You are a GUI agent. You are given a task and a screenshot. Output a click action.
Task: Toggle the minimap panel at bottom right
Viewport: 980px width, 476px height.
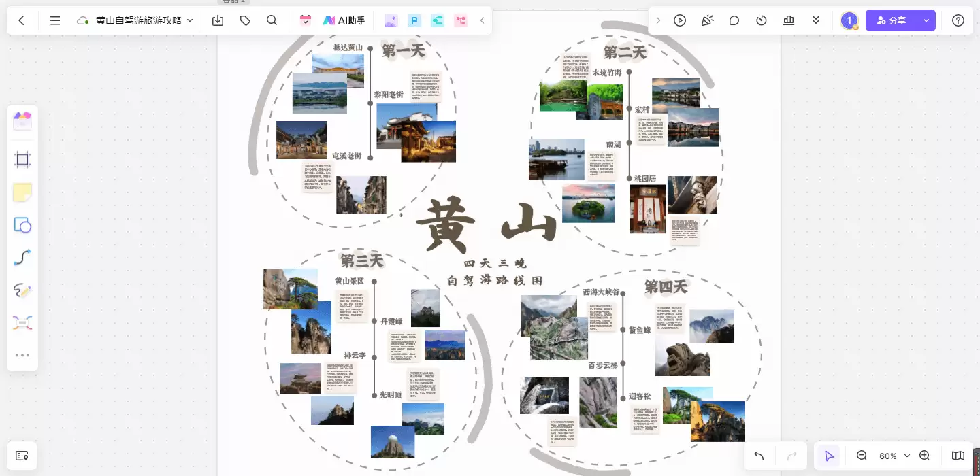[958, 456]
